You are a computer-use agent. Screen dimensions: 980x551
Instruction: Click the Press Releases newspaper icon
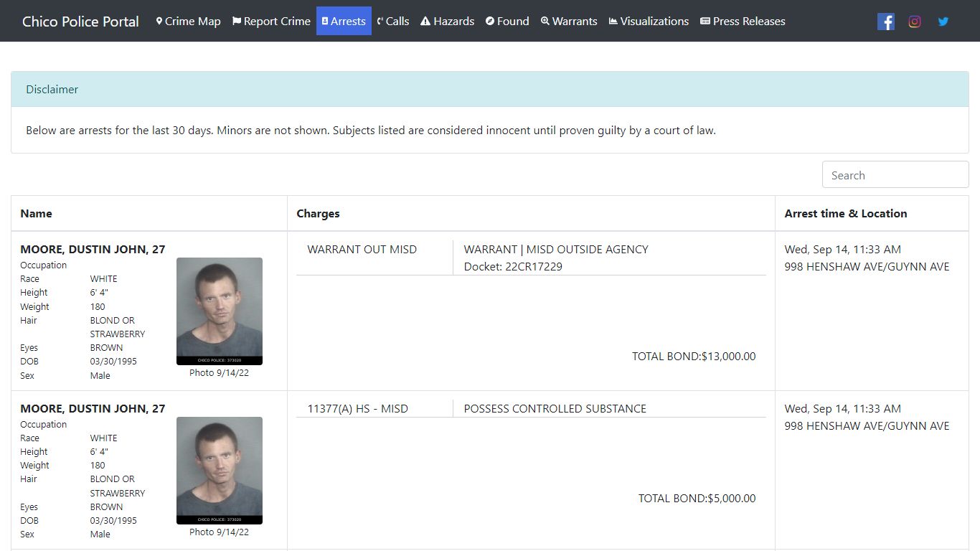[705, 22]
